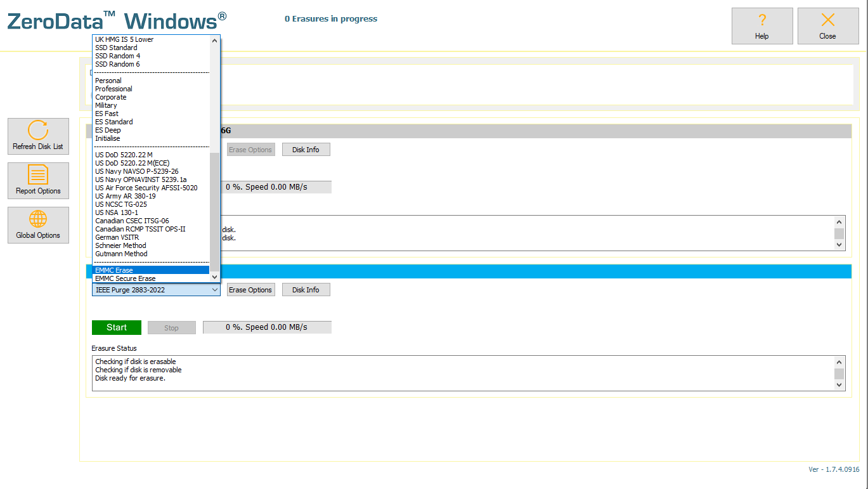Select the highlighted EMMC Erase option
The width and height of the screenshot is (868, 489).
(x=151, y=270)
